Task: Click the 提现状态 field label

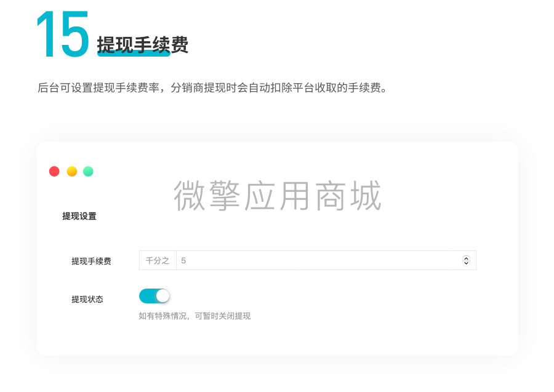Action: (x=87, y=298)
